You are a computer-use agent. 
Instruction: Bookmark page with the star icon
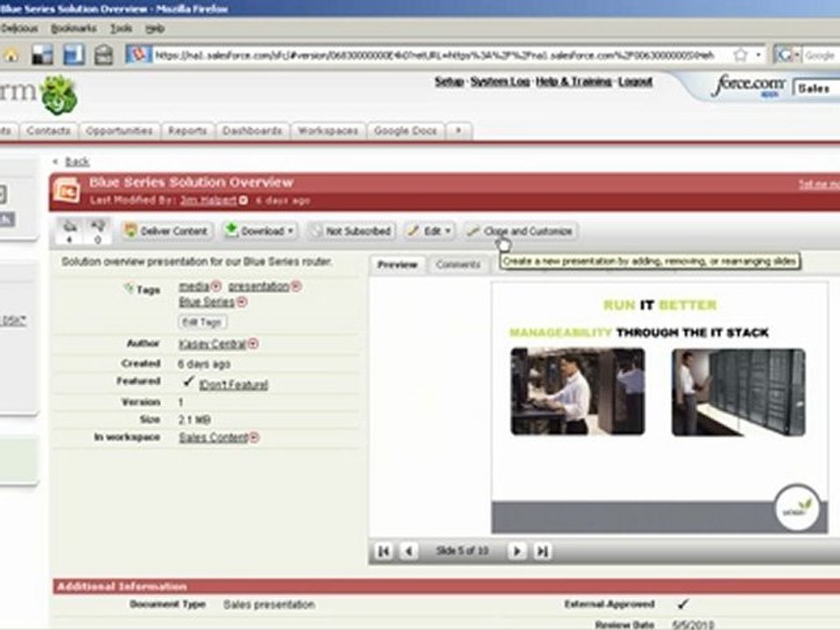pyautogui.click(x=740, y=54)
